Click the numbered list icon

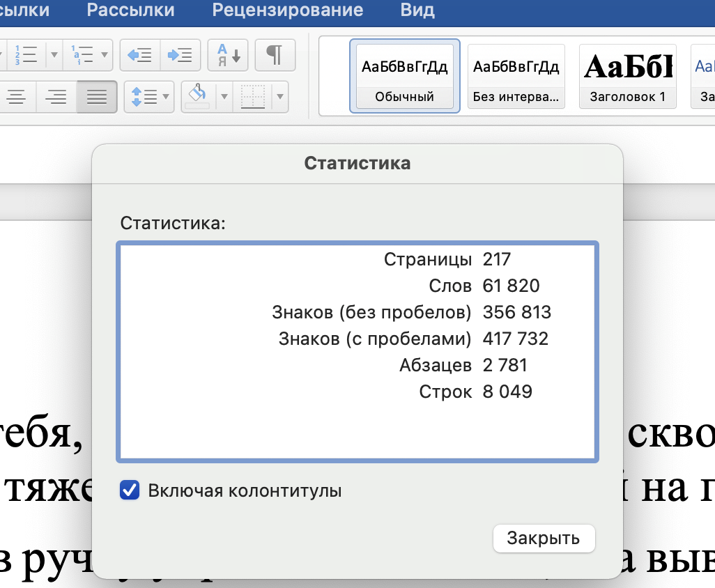click(x=26, y=55)
